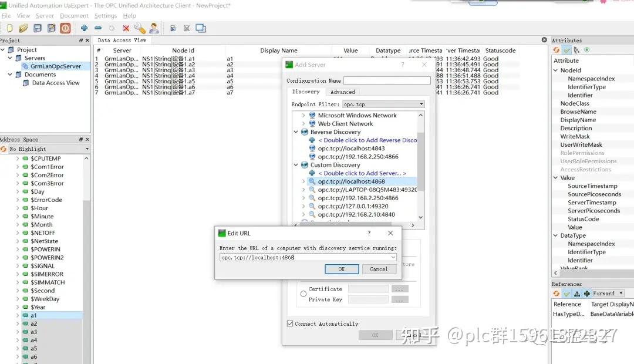The image size is (634, 364).
Task: Click the red disconnect icon in toolbar
Action: (65, 28)
